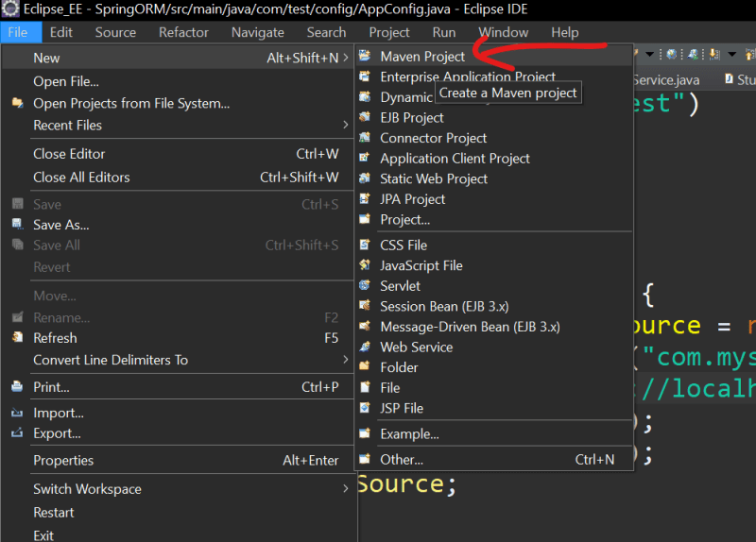Select Close Editor menu entry
The height and width of the screenshot is (542, 756).
[x=178, y=154]
